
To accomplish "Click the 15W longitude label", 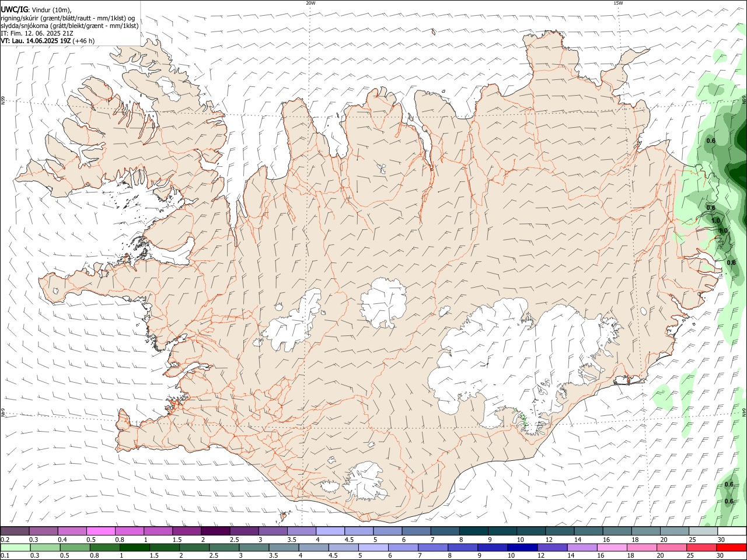I will 618,3.
